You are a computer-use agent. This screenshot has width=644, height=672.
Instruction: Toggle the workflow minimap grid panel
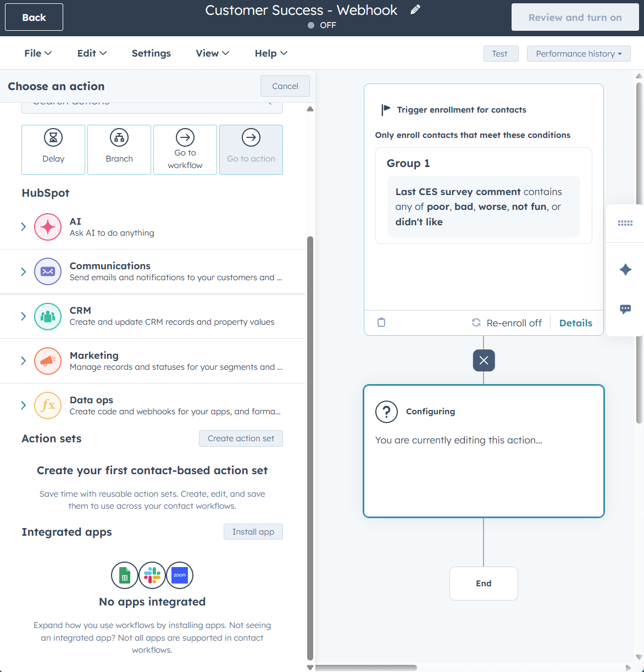[625, 223]
